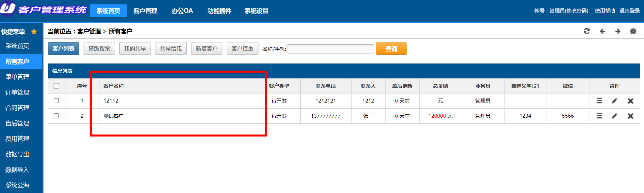Click phone number 1212121

tap(326, 101)
